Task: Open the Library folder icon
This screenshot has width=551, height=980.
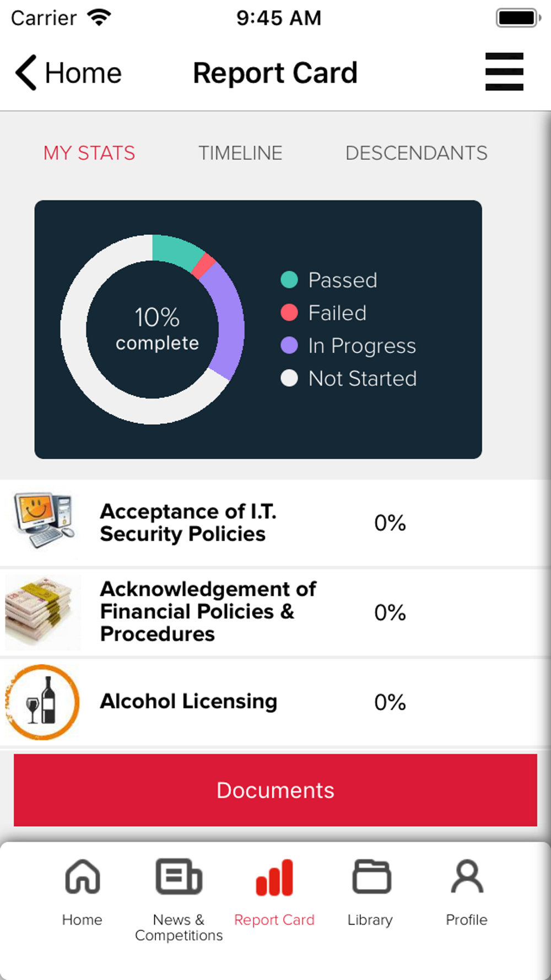Action: pyautogui.click(x=371, y=876)
